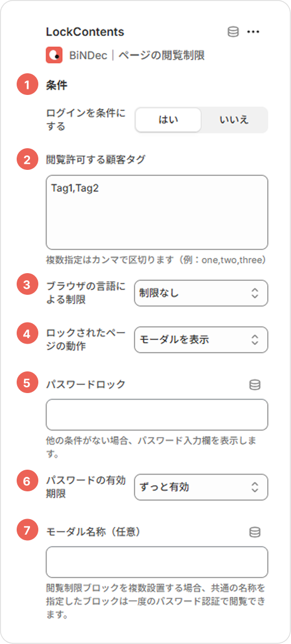Click the chevron arrows on 制限なし selector

coord(255,293)
